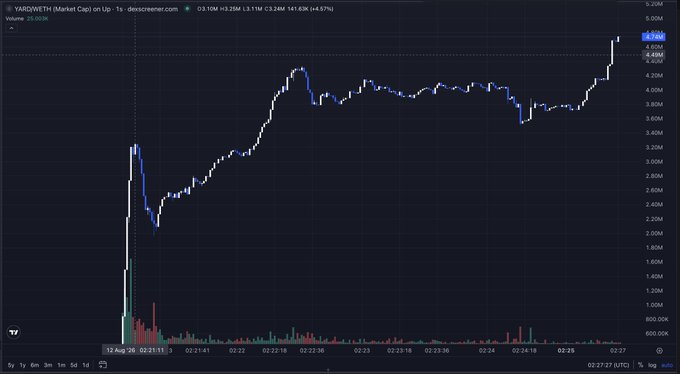Click the 141.63K (+4.57%) change value
The image size is (680, 374).
click(x=311, y=9)
